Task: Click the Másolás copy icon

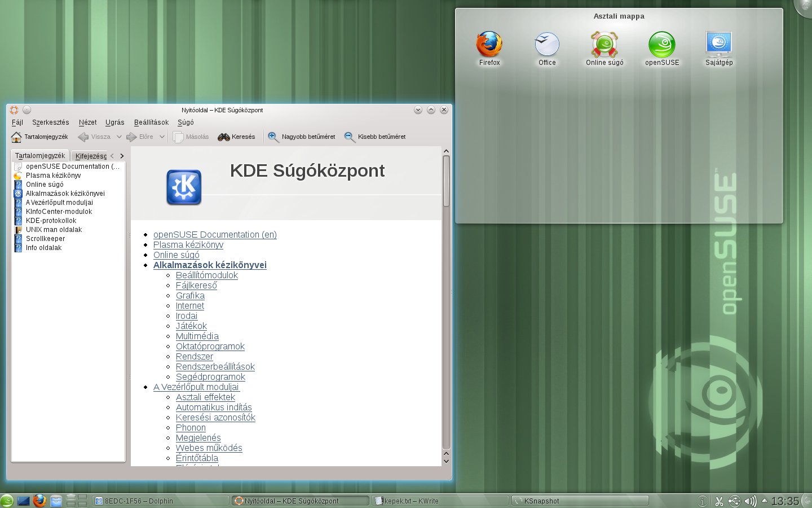Action: point(178,136)
